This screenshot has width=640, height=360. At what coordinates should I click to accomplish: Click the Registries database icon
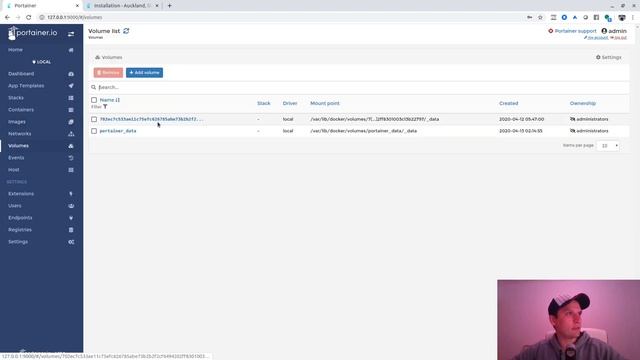pos(71,230)
